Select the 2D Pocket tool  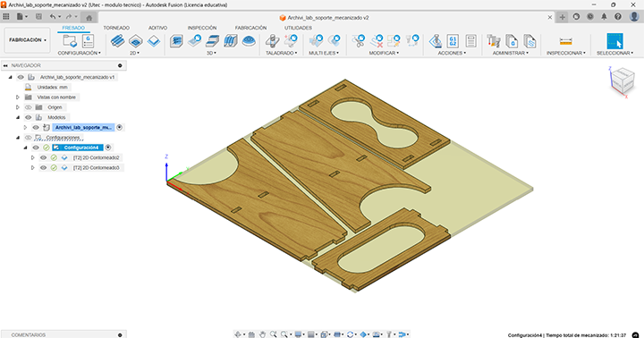[136, 41]
